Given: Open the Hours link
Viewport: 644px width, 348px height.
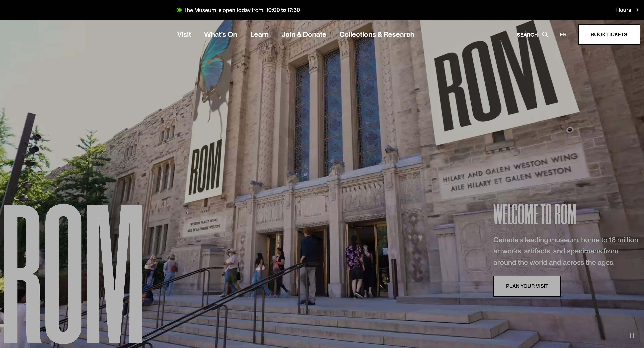Looking at the screenshot, I should 627,10.
